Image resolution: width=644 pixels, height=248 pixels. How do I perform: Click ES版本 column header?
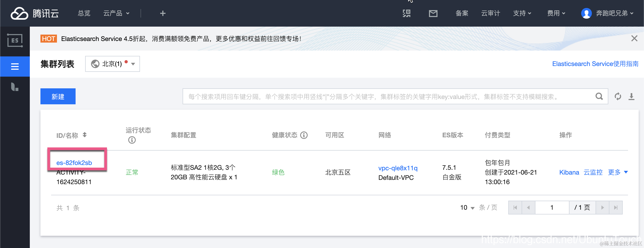click(453, 135)
